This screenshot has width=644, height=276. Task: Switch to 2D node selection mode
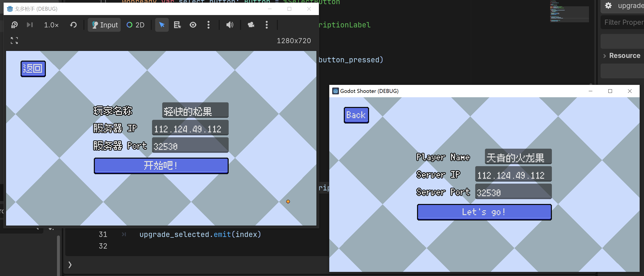[136, 25]
